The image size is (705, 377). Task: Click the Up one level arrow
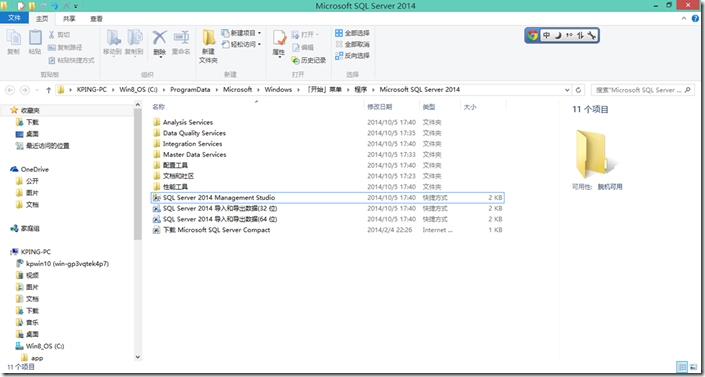[x=49, y=90]
